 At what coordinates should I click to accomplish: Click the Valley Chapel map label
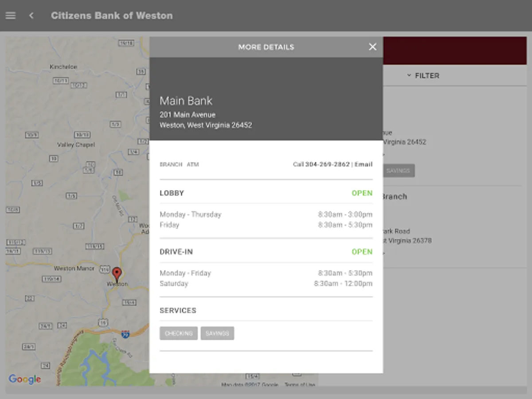[76, 145]
